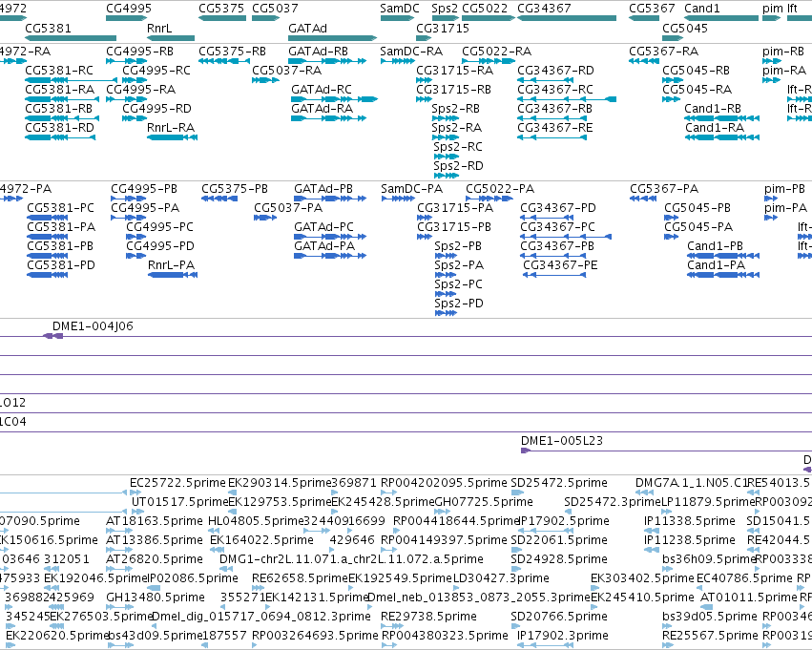Viewport: 812px width, 650px height.
Task: Click the CG34367-RC transcript label
Action: (x=555, y=90)
